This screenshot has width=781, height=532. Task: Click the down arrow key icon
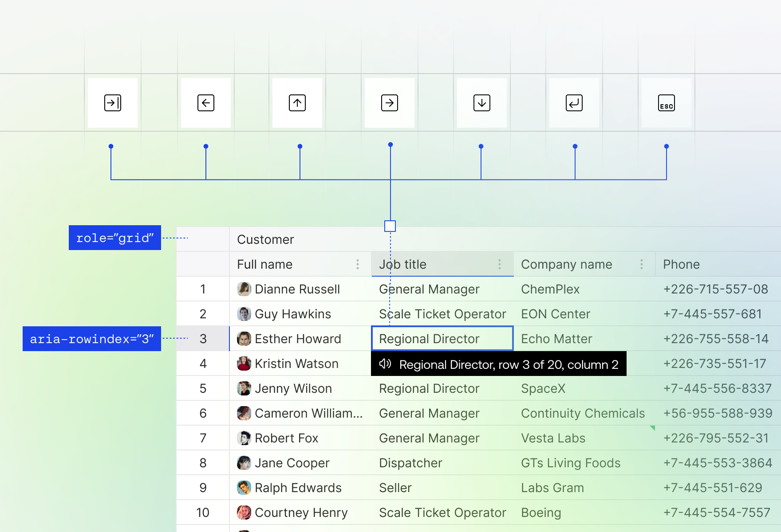[x=482, y=103]
